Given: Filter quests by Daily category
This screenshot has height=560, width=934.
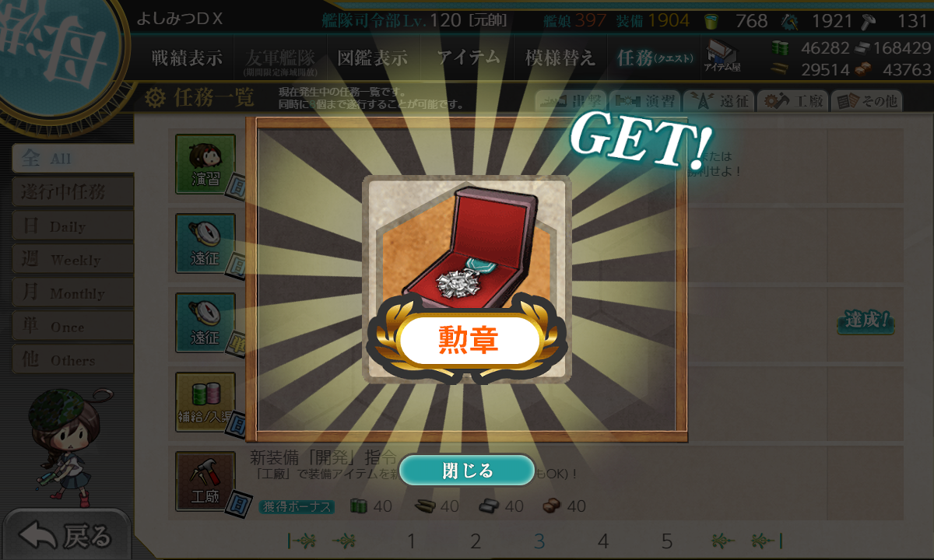Looking at the screenshot, I should (x=73, y=226).
